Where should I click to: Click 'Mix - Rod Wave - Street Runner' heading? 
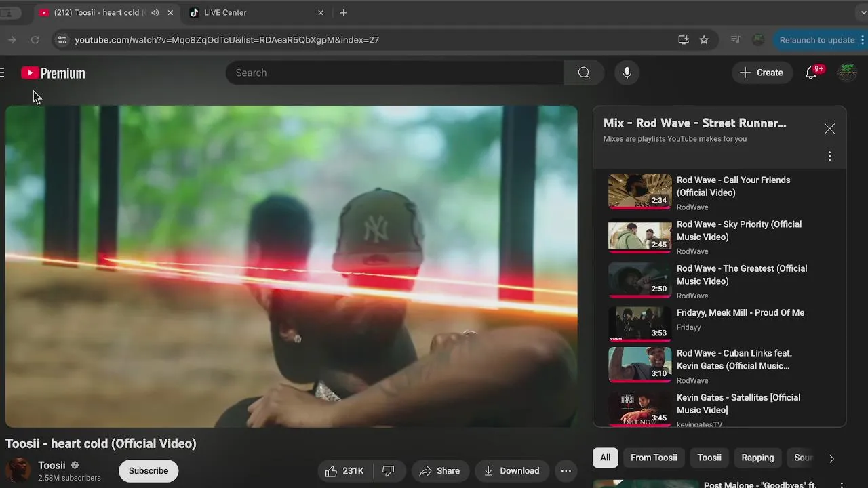(695, 123)
